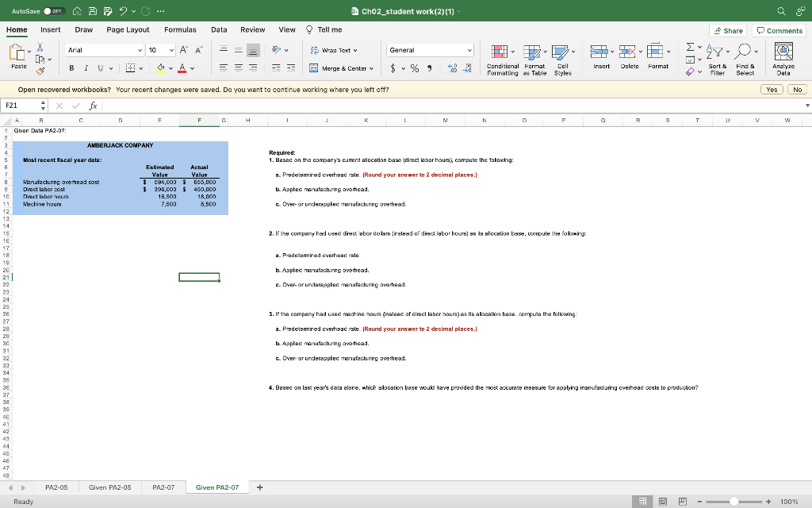Expand the formula bar chevron
Screen dimensions: 812x508
(806, 106)
